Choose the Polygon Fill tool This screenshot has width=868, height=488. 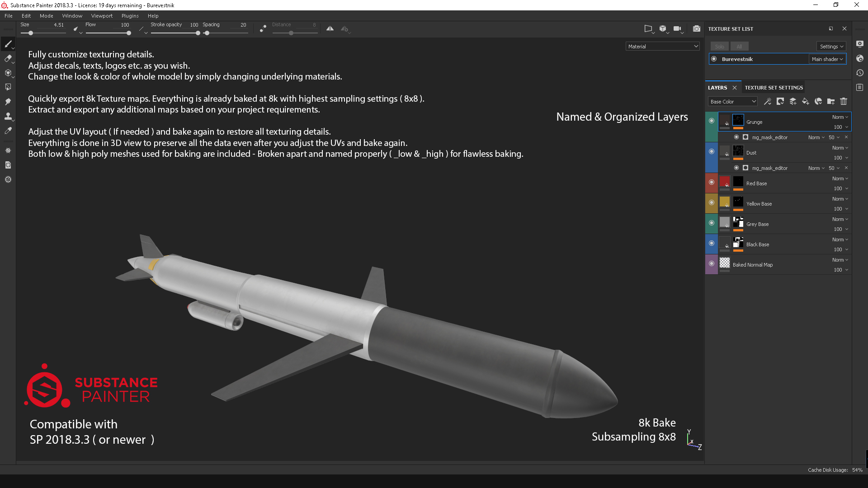click(8, 87)
